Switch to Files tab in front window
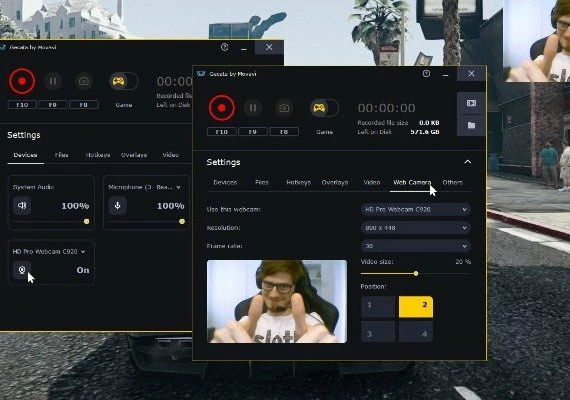Image resolution: width=570 pixels, height=400 pixels. point(262,183)
